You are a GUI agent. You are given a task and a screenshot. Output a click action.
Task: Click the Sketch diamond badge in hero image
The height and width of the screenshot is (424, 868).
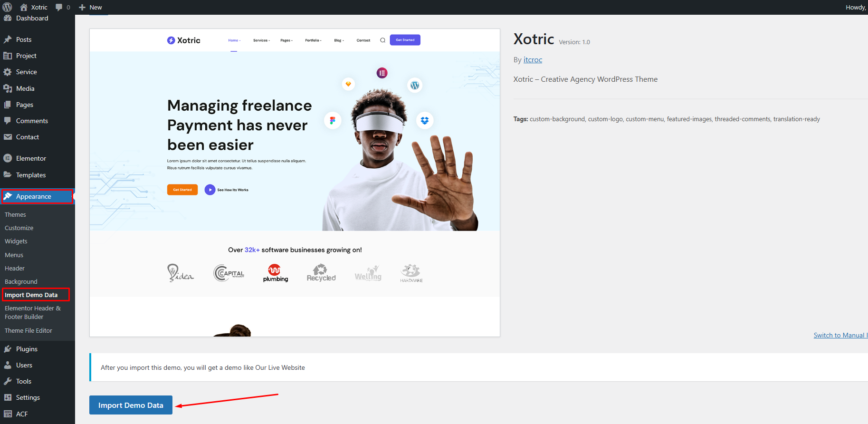tap(348, 84)
